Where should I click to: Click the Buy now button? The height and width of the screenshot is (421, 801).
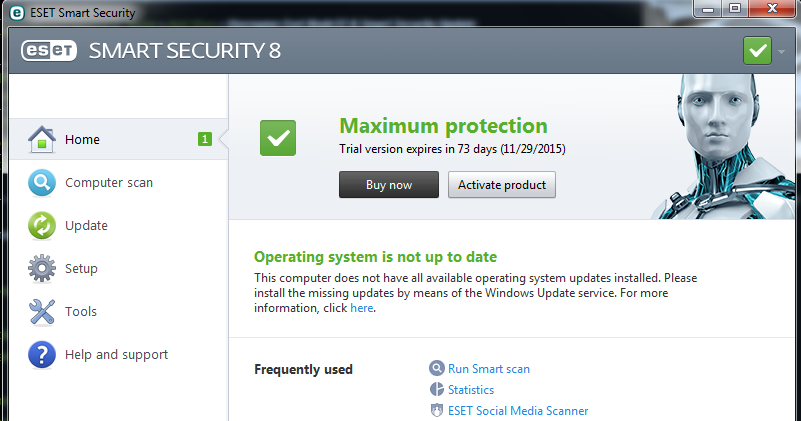coord(389,184)
